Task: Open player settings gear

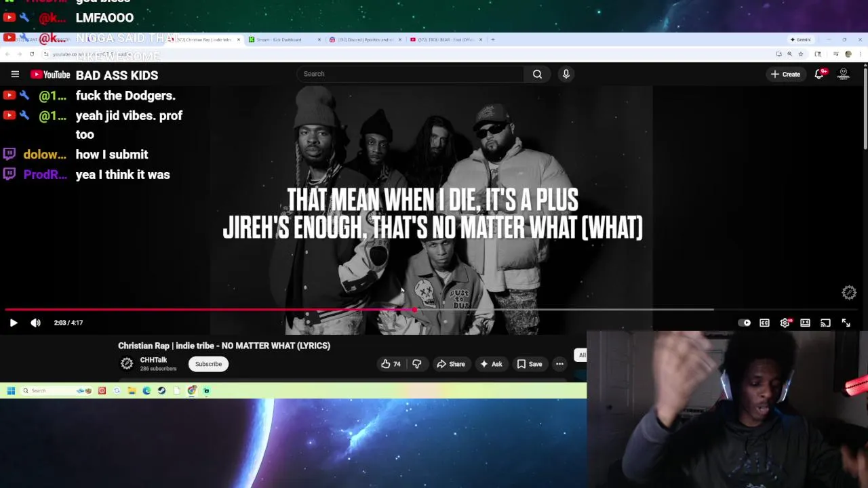Action: tap(785, 323)
